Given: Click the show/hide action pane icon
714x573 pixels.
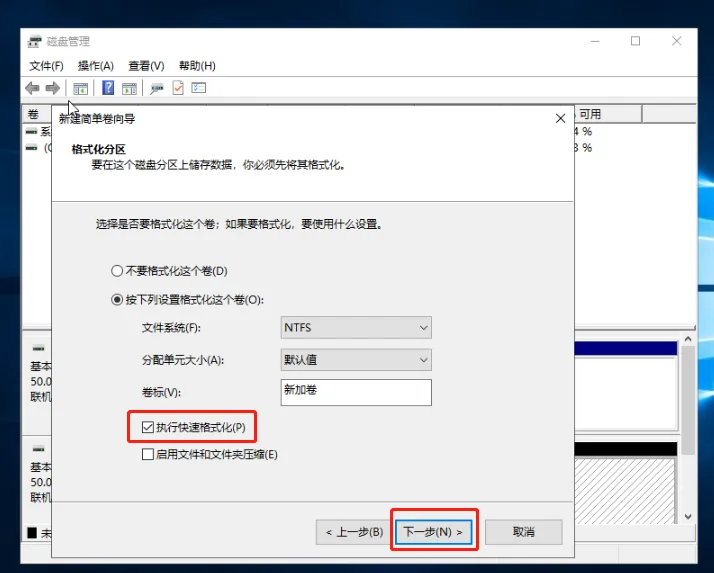Looking at the screenshot, I should pyautogui.click(x=129, y=88).
